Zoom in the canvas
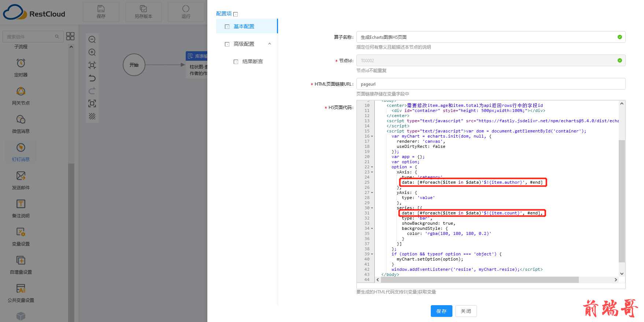 point(92,52)
